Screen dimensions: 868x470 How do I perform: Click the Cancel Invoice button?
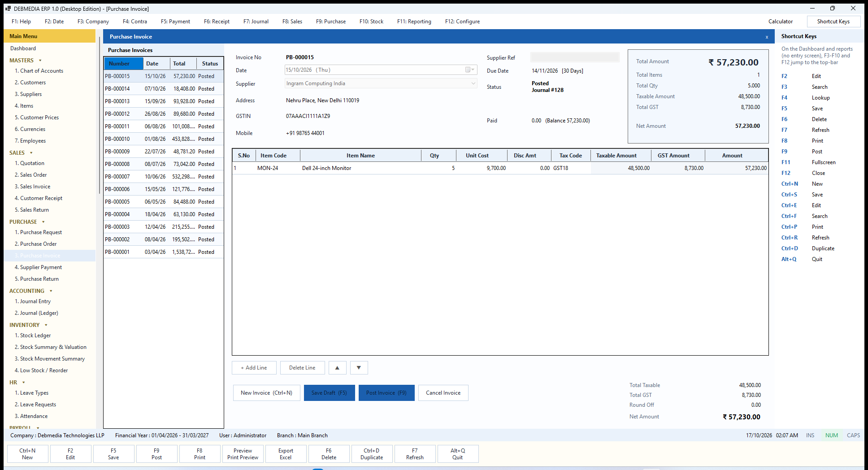(443, 393)
